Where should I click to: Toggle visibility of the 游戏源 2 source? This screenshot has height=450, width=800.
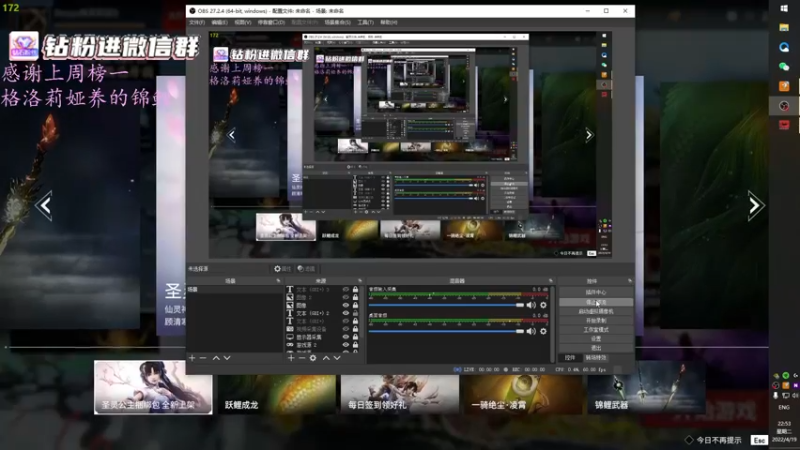pyautogui.click(x=346, y=345)
